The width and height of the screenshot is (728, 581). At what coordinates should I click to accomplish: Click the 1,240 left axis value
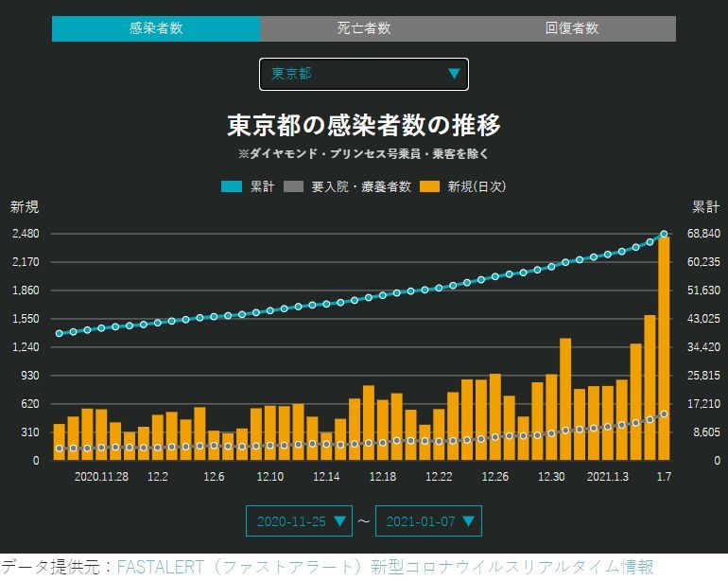(x=26, y=347)
